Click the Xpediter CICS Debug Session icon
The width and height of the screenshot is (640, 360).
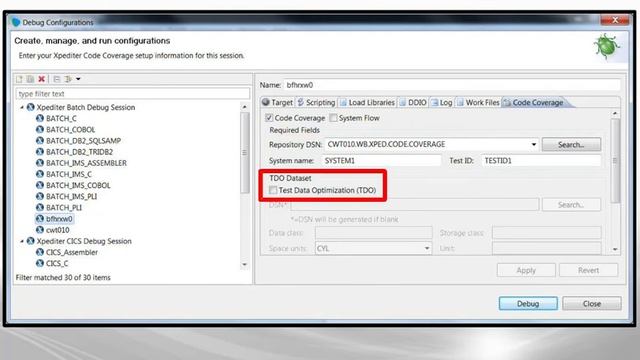31,241
